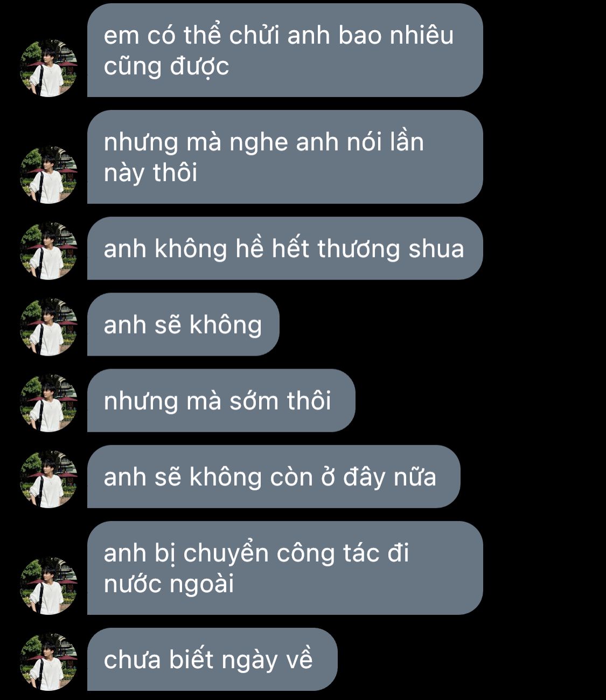Select the "nhưng mà nghe anh nói lần này" bubble
The height and width of the screenshot is (700, 606).
tap(285, 157)
